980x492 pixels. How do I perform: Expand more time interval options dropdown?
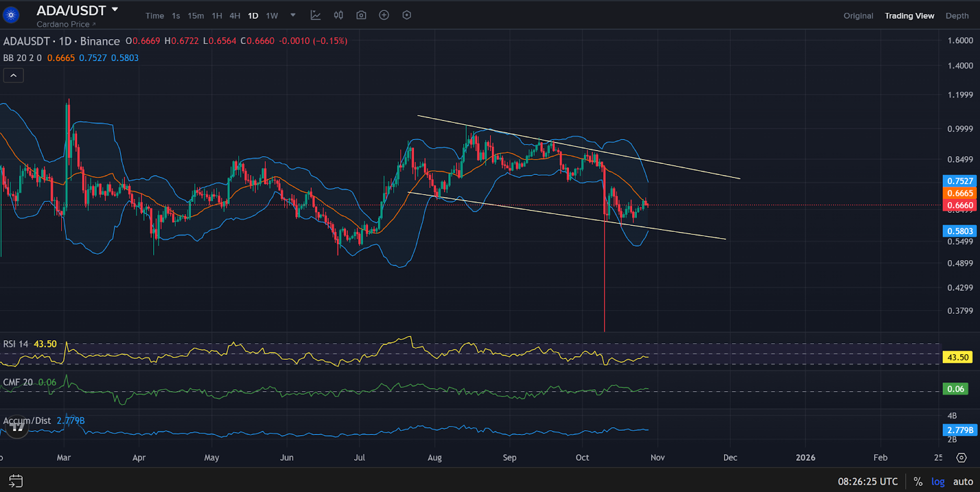point(293,15)
